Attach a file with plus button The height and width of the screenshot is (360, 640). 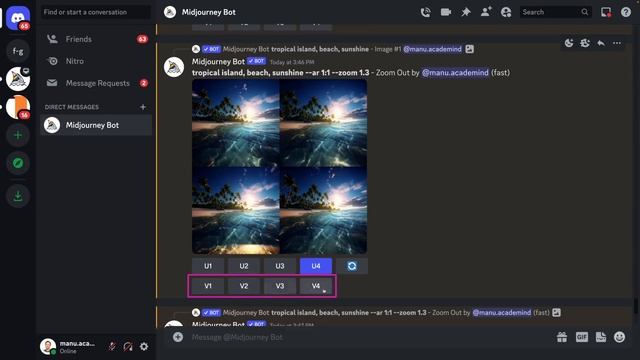178,337
